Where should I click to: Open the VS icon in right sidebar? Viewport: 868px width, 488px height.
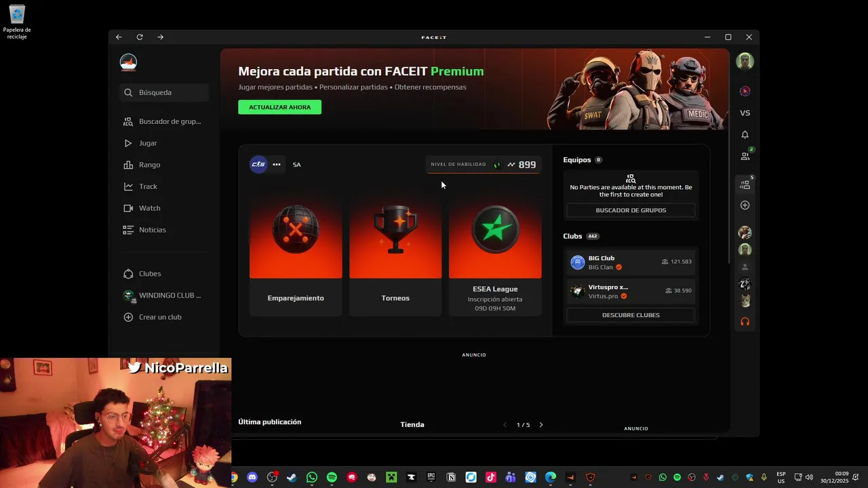click(745, 113)
